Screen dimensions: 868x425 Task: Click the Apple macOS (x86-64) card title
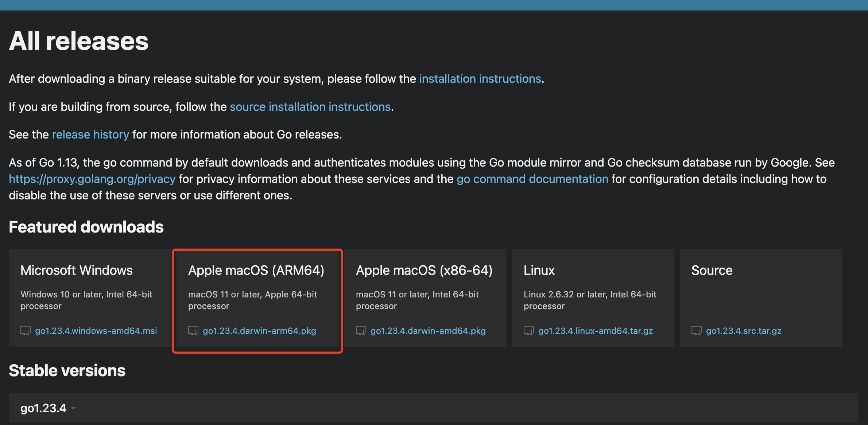[x=424, y=270]
